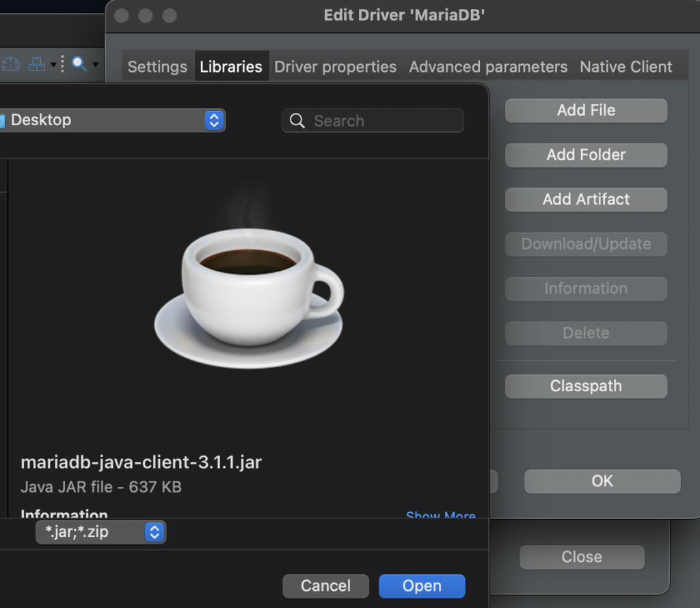
Task: Select the Driver properties tab
Action: 335,67
